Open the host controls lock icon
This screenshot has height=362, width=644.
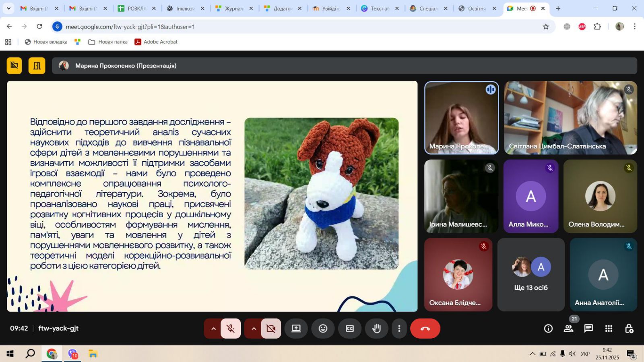[x=629, y=329]
